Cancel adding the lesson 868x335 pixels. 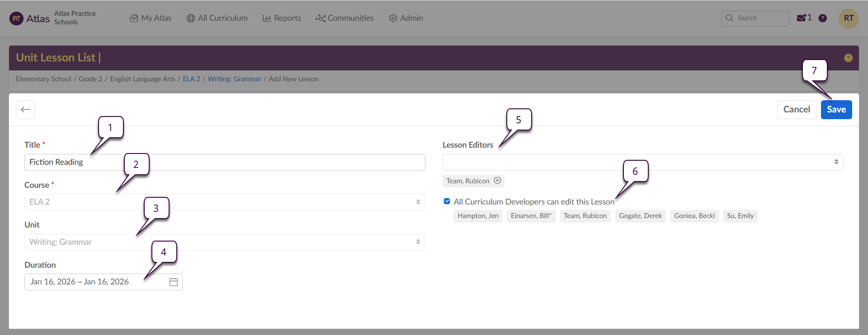point(796,110)
